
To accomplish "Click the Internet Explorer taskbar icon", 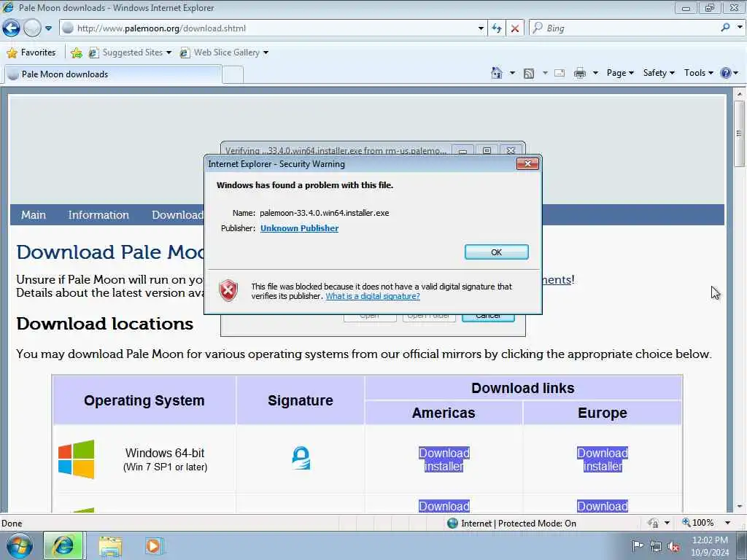I will tap(63, 546).
